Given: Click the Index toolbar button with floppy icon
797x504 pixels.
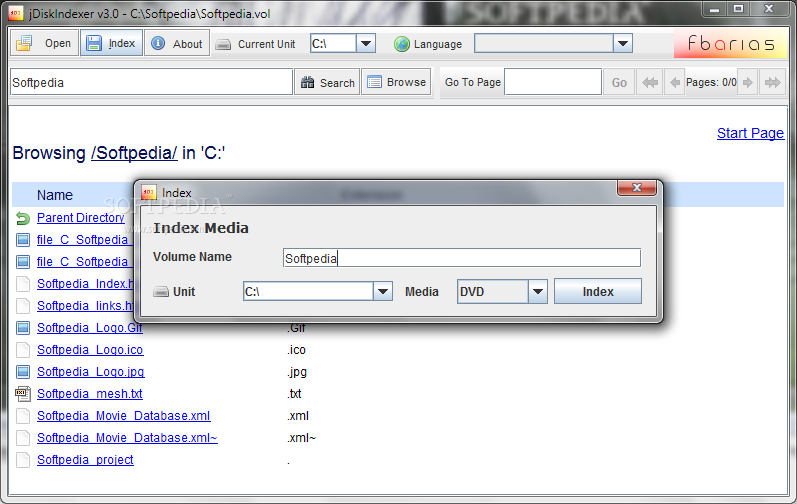Looking at the screenshot, I should (111, 43).
